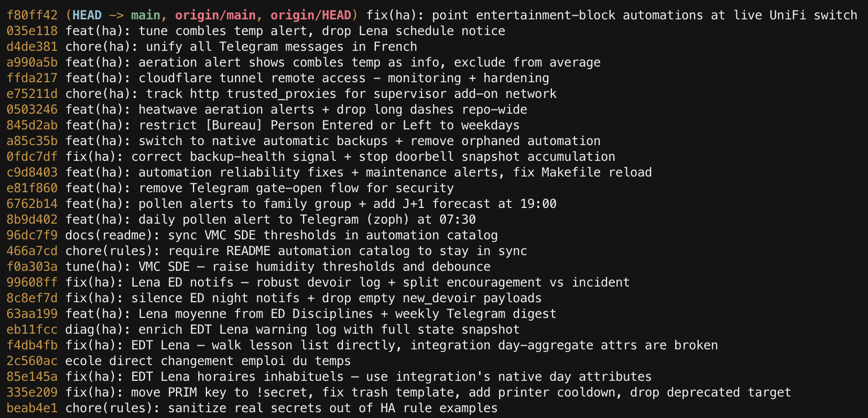The height and width of the screenshot is (418, 868).
Task: Select the horaires inhabituels commit message
Action: [x=359, y=377]
